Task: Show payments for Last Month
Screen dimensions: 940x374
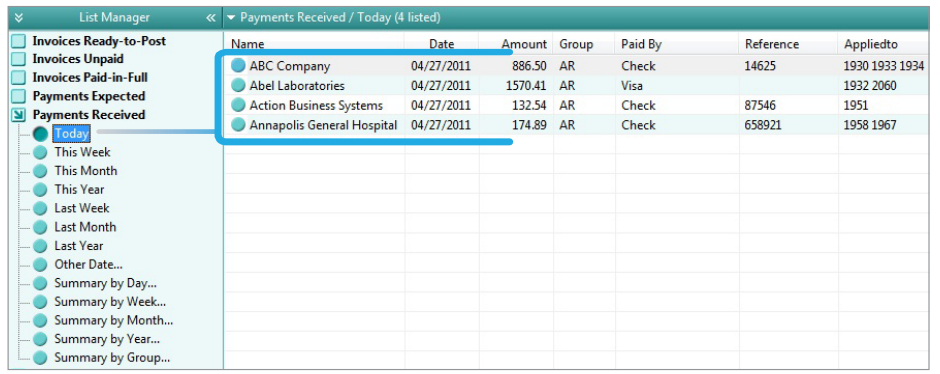Action: (85, 227)
